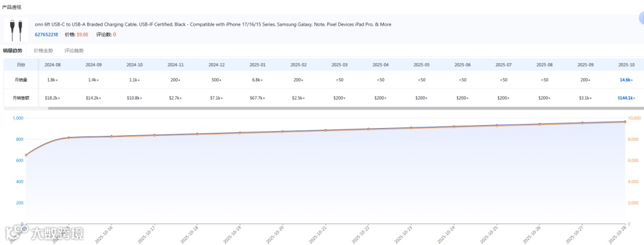Click the highlighted 14.6k+ sales cell
644x245 pixels.
pos(627,80)
